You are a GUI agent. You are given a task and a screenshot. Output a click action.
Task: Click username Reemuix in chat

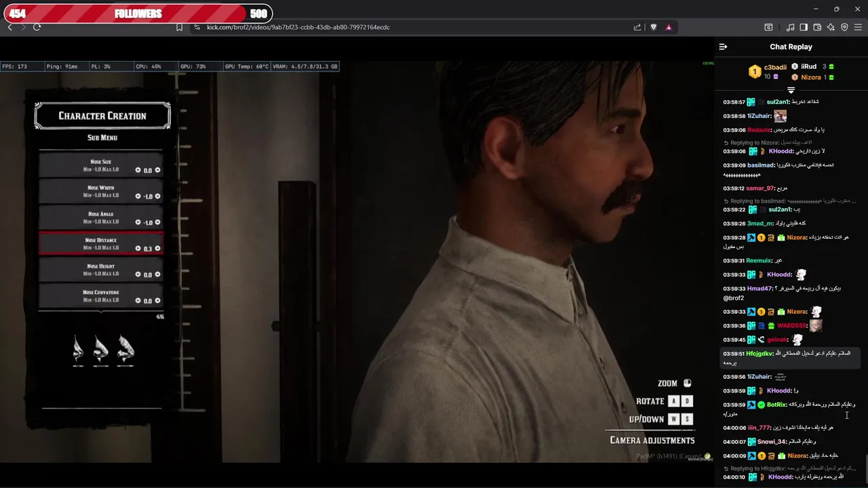pyautogui.click(x=759, y=261)
